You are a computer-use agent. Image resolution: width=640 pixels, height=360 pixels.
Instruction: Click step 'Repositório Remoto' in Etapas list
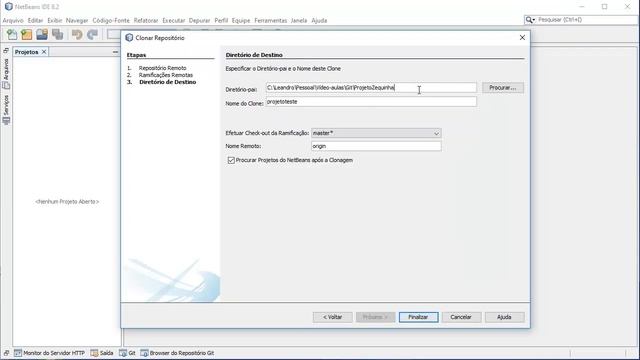[x=162, y=68]
